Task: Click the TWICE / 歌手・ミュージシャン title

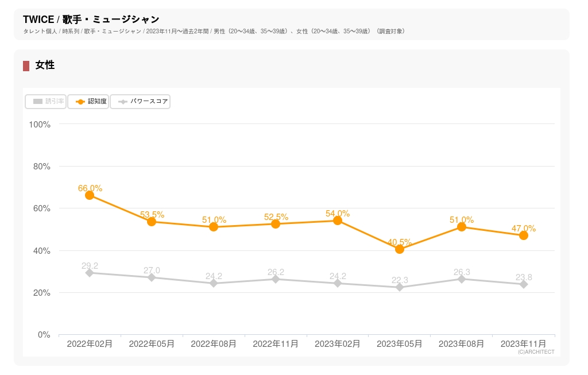Action: pyautogui.click(x=91, y=20)
